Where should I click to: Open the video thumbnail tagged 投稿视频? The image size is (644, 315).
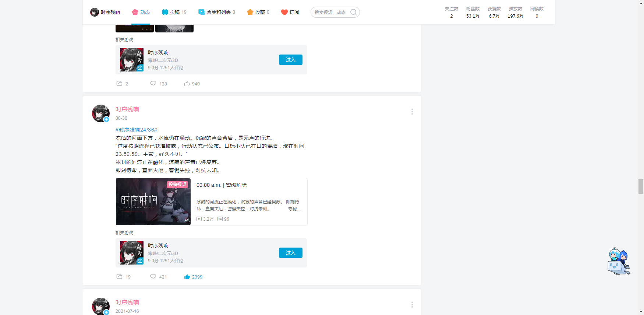point(153,202)
